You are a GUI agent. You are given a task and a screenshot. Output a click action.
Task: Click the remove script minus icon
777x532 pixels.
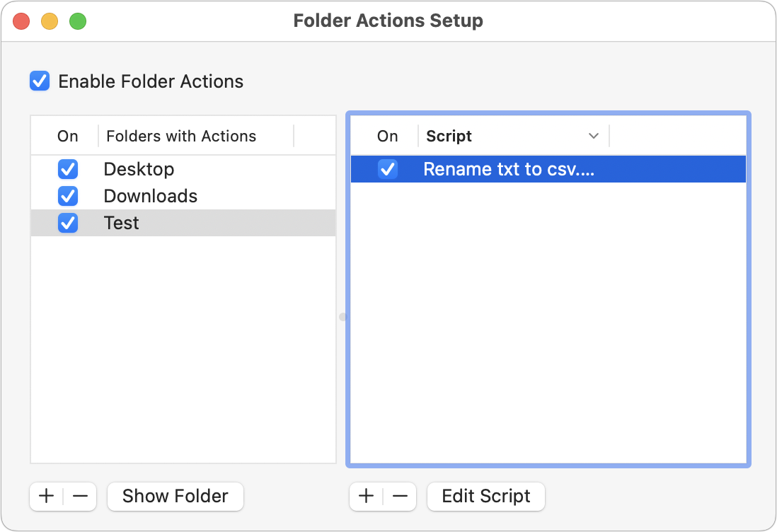tap(399, 496)
